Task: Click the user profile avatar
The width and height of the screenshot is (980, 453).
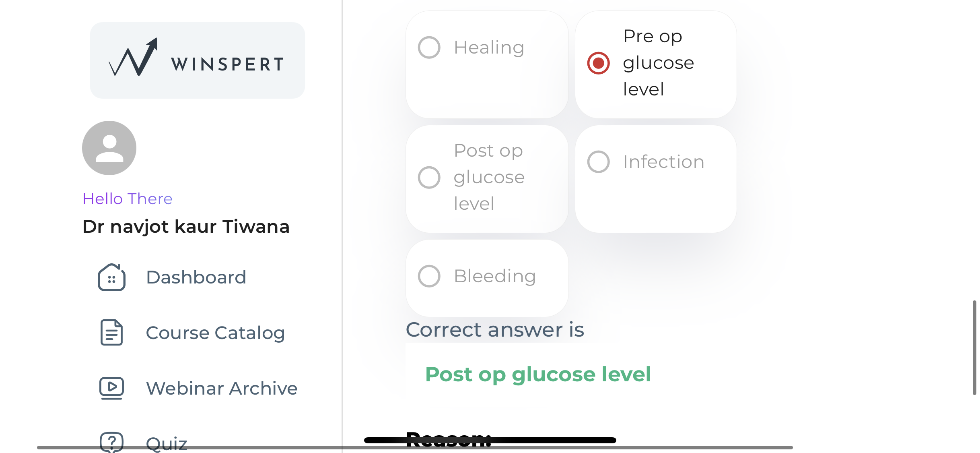Action: pos(109,148)
